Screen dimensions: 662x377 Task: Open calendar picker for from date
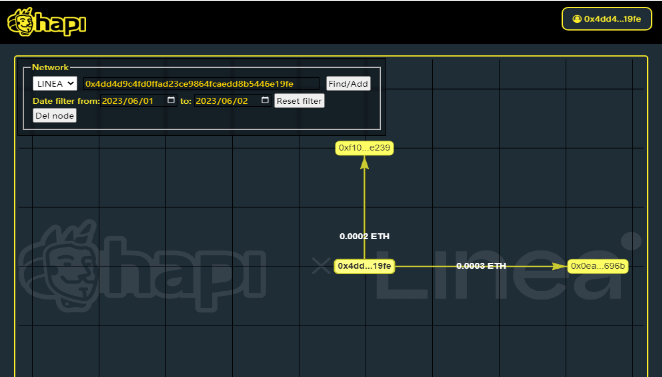point(171,100)
